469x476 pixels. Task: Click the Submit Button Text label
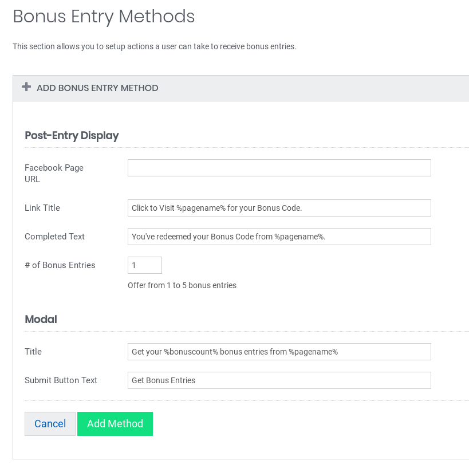[61, 380]
